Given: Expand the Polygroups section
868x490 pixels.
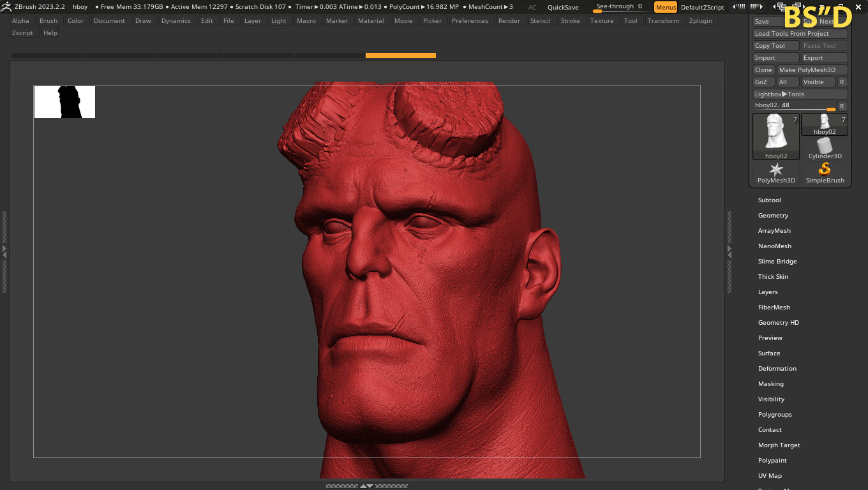Looking at the screenshot, I should pyautogui.click(x=775, y=415).
